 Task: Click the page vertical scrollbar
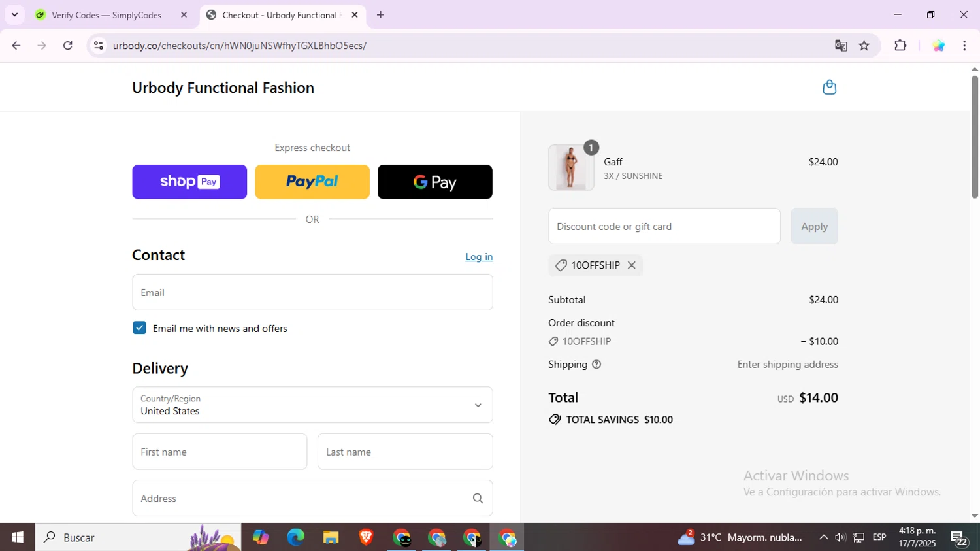tap(974, 137)
